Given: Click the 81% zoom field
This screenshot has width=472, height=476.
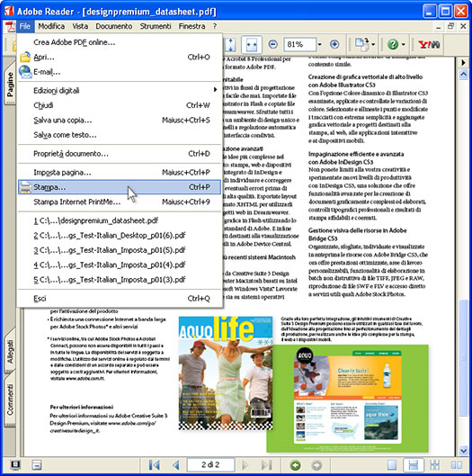Looking at the screenshot, I should click(x=299, y=45).
